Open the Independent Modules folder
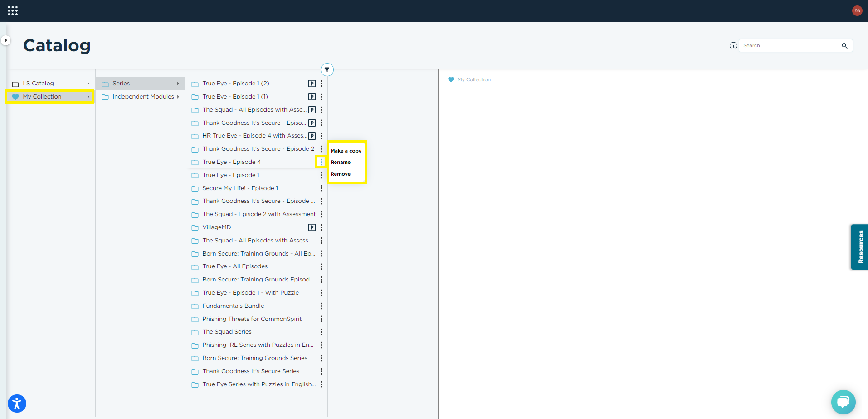Image resolution: width=868 pixels, height=419 pixels. click(x=143, y=97)
